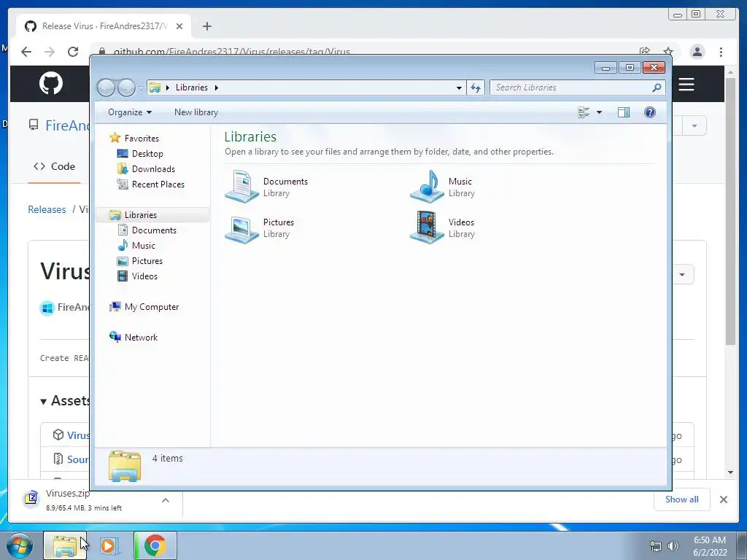This screenshot has height=560, width=747.
Task: Open address bar history dropdown
Action: coord(459,87)
